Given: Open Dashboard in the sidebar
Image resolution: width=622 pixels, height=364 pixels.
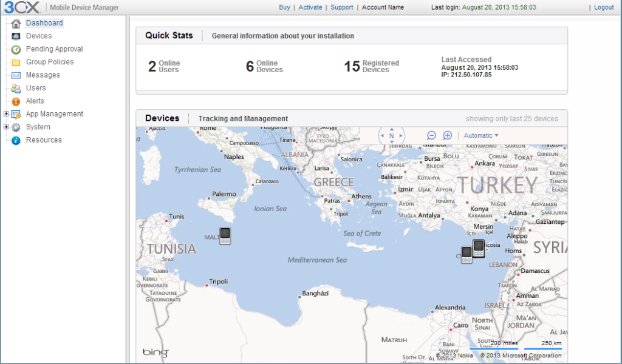Looking at the screenshot, I should coord(44,23).
